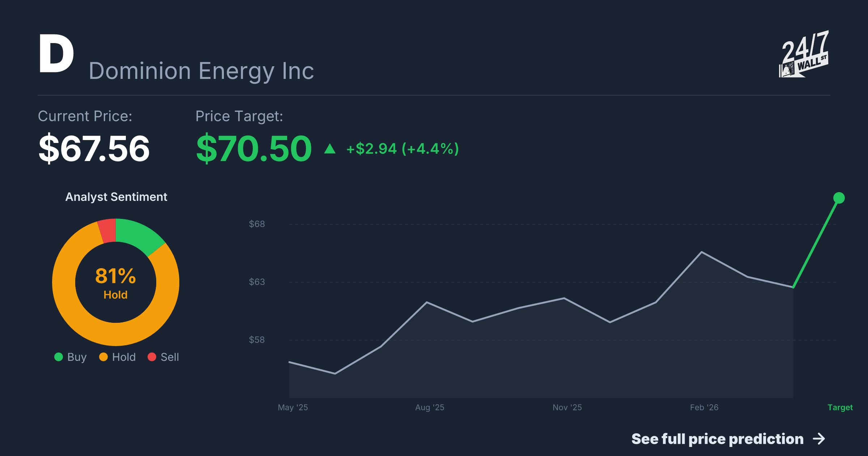Click the arrow icon after 'See full price prediction'
Screen dimensions: 868x456
(x=819, y=439)
